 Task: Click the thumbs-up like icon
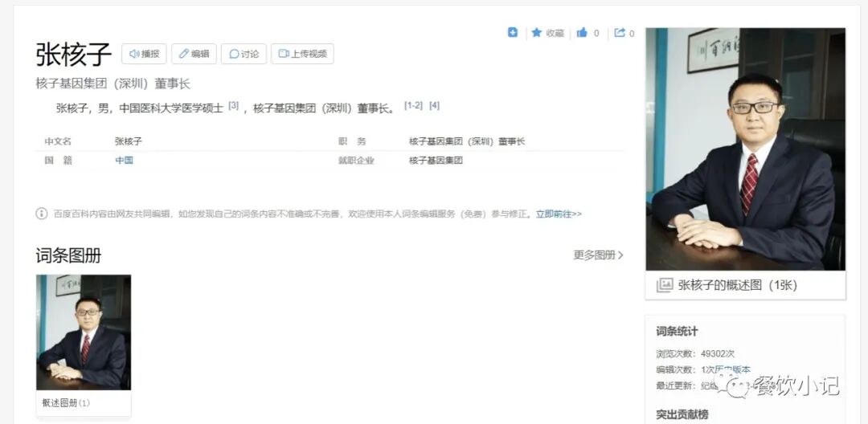pyautogui.click(x=582, y=33)
